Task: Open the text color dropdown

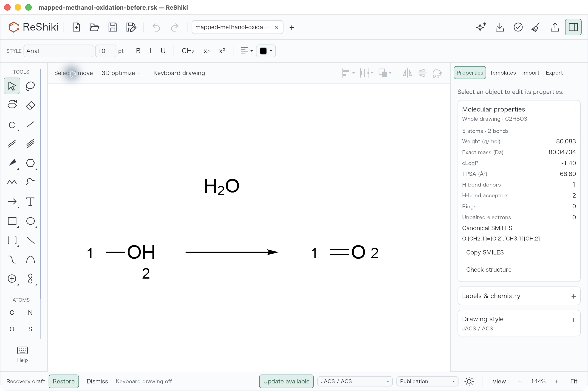Action: [266, 51]
